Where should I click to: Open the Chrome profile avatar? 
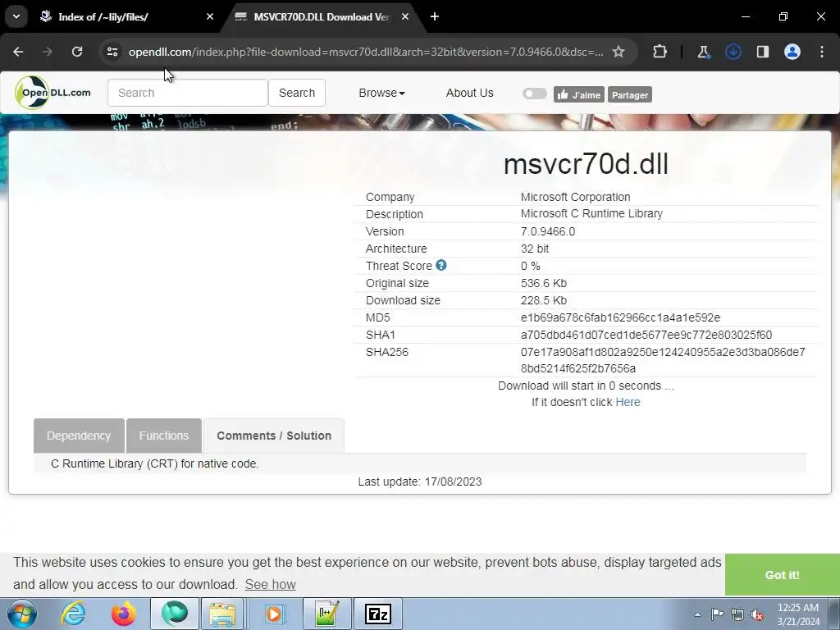[792, 52]
